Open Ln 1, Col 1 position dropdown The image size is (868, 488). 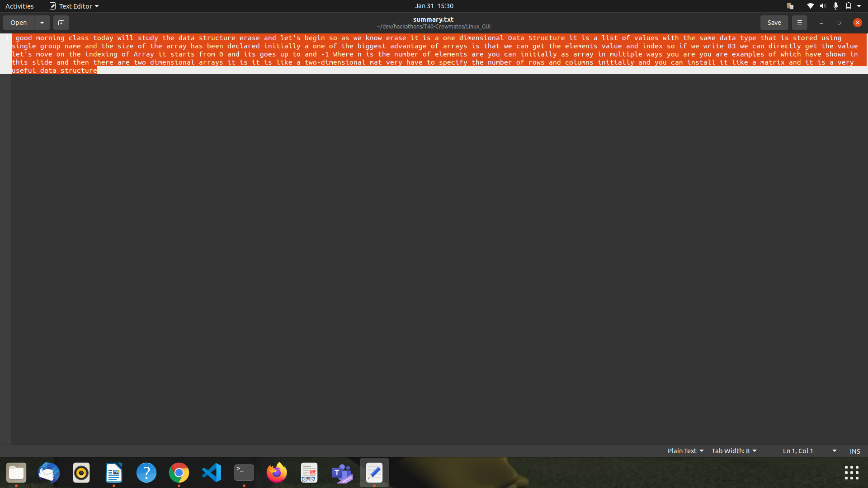pos(809,451)
